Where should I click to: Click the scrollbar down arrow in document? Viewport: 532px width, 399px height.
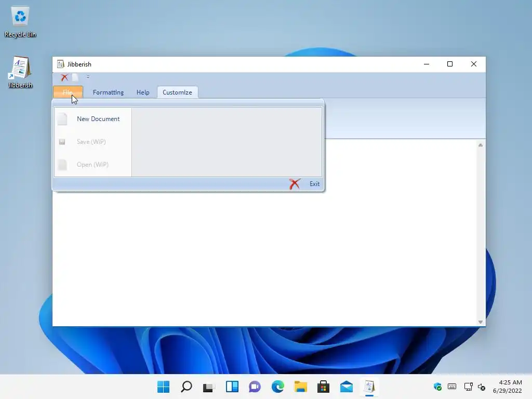481,322
